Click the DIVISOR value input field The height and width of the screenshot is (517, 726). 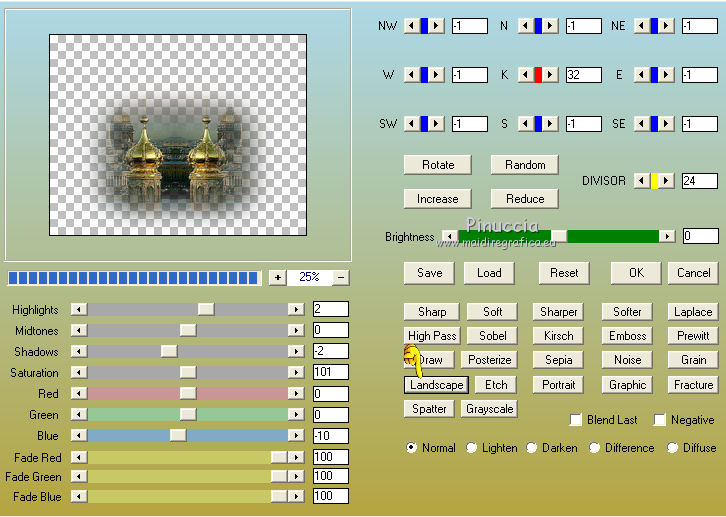coord(700,181)
